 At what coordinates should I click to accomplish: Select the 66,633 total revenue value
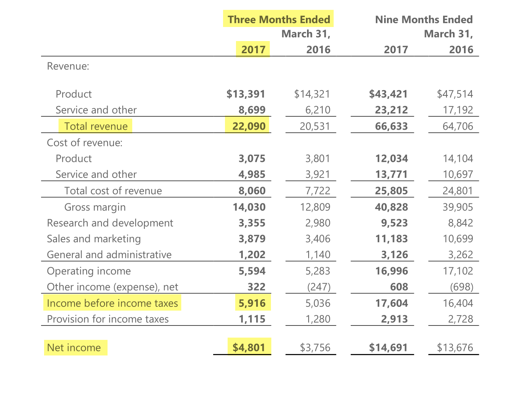[391, 126]
